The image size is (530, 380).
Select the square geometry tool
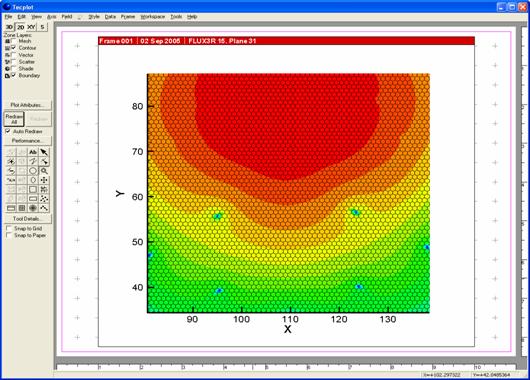click(x=33, y=189)
